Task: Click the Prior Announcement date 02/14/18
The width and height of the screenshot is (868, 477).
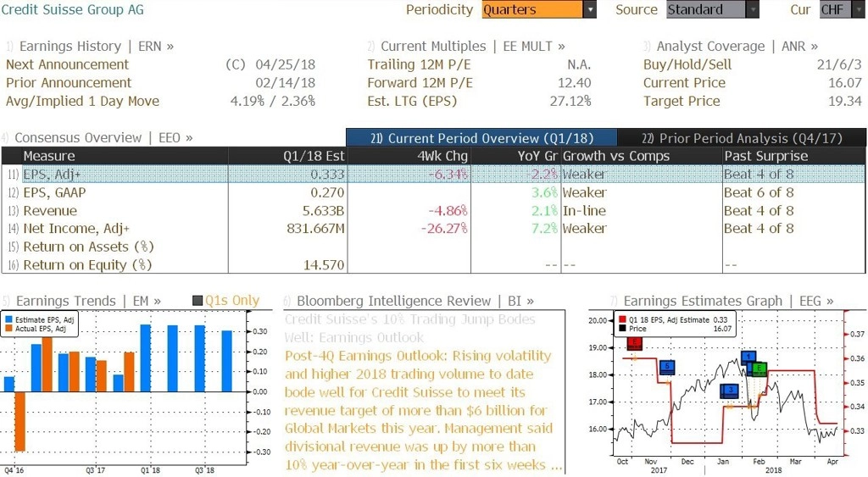Action: coord(285,82)
